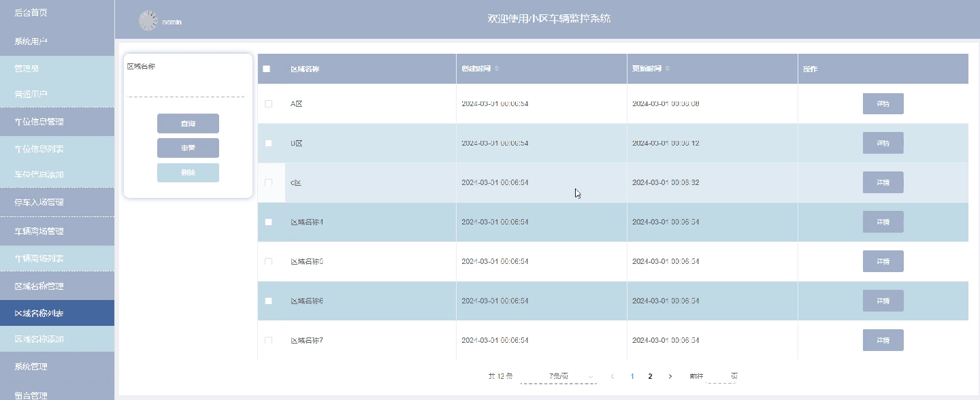Click the c区 name cell
Screen dimensions: 980x400
[x=296, y=183]
